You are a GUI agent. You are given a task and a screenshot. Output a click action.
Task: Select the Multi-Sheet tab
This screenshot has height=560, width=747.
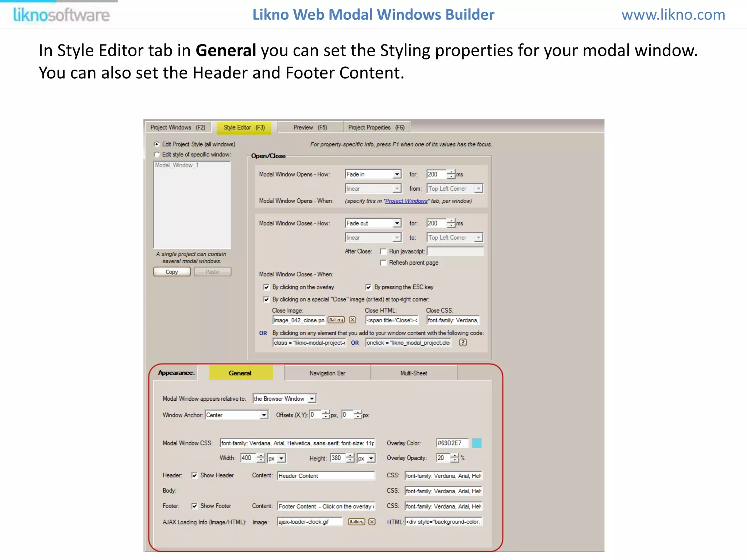(x=414, y=373)
